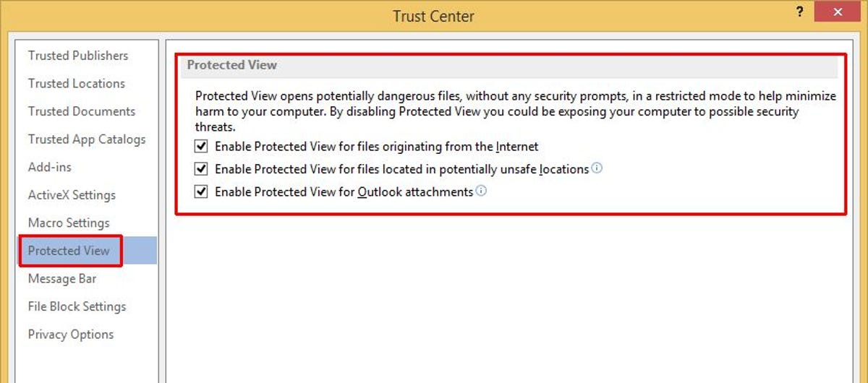Open Macro Settings
Image resolution: width=868 pixels, height=383 pixels.
coord(69,223)
